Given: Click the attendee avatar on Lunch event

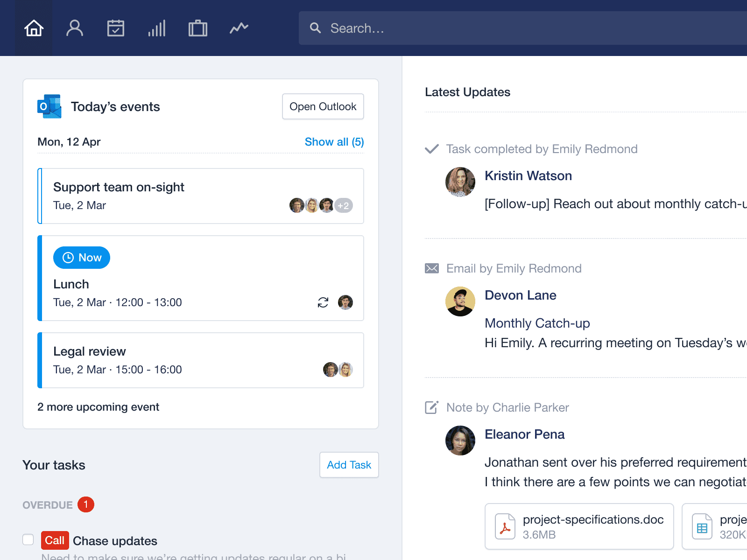Looking at the screenshot, I should (x=345, y=302).
